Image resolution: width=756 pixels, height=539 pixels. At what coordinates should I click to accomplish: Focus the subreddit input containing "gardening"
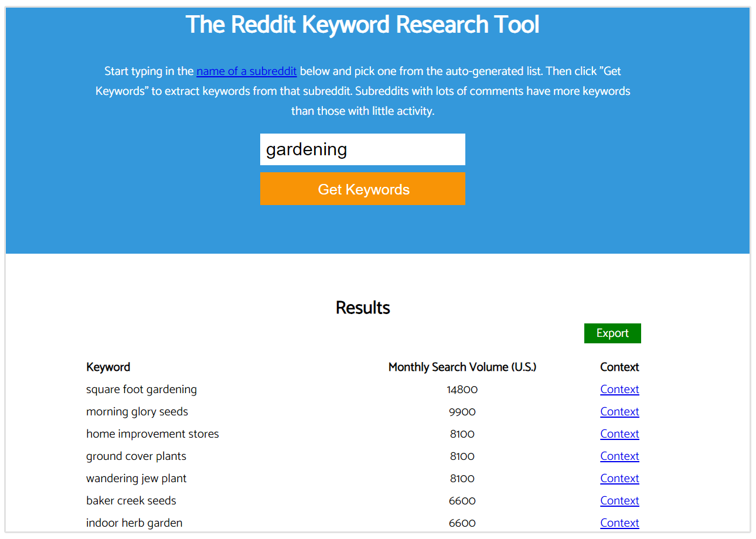(x=362, y=149)
